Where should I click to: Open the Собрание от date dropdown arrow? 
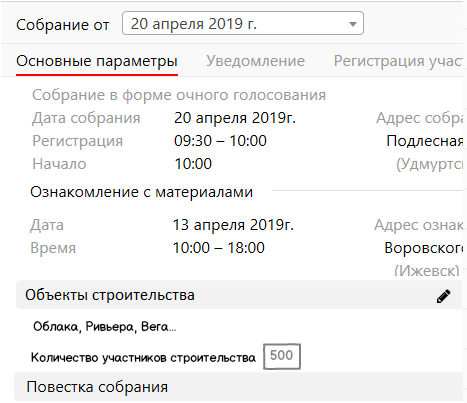[353, 24]
